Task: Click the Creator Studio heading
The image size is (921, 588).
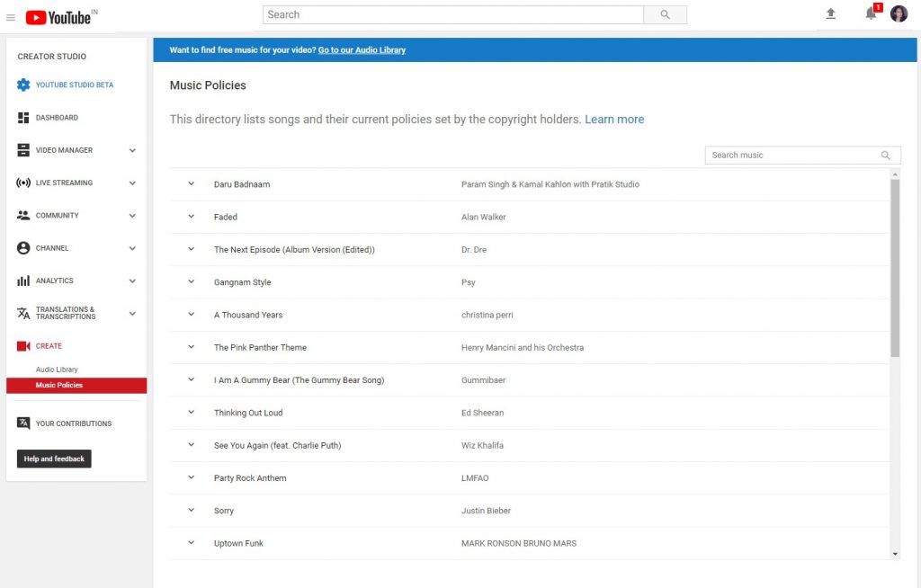Action: 51,57
